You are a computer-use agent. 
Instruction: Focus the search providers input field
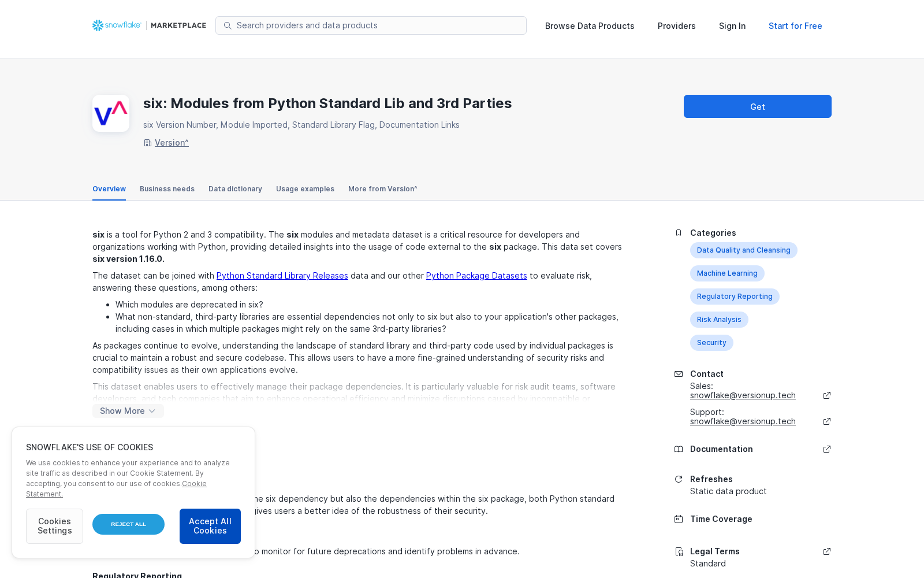pyautogui.click(x=371, y=25)
